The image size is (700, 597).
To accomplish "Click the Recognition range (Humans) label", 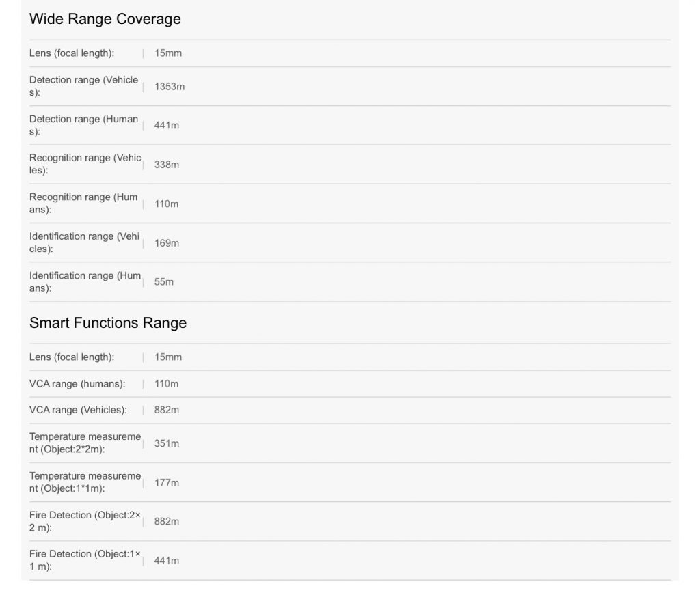I will pyautogui.click(x=83, y=204).
